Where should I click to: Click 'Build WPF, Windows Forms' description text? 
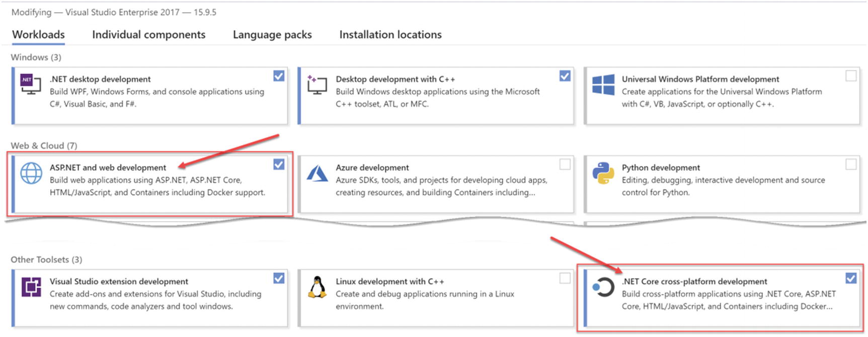pos(157,98)
